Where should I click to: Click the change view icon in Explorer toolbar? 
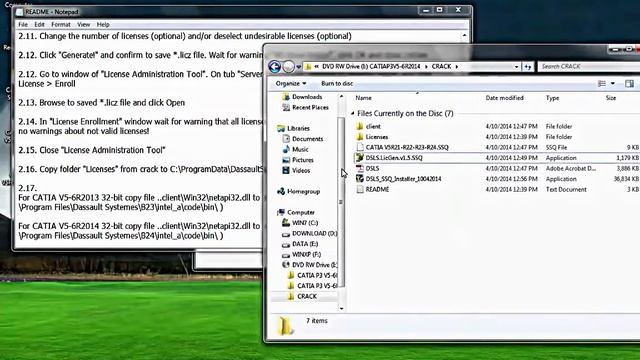(x=602, y=83)
